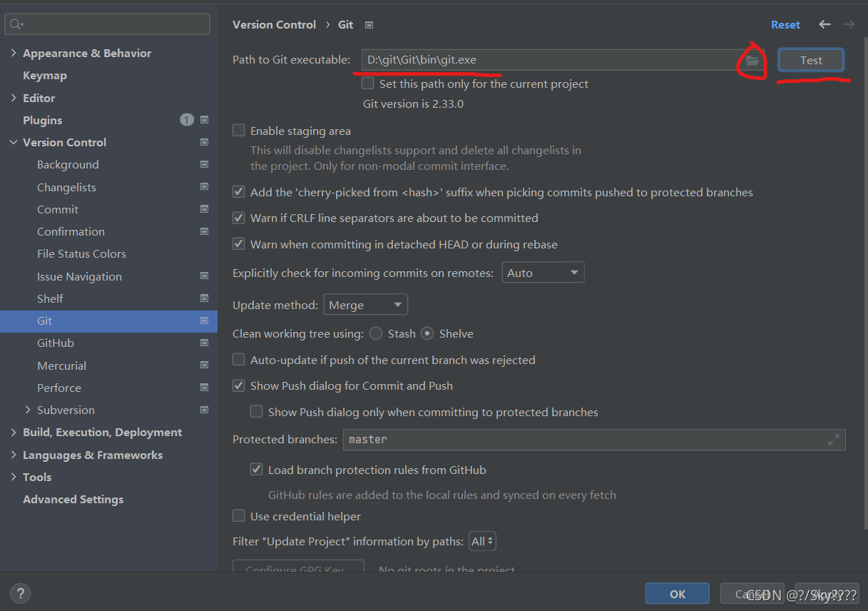This screenshot has height=611, width=868.
Task: Click project icon next to Subversion
Action: (205, 410)
